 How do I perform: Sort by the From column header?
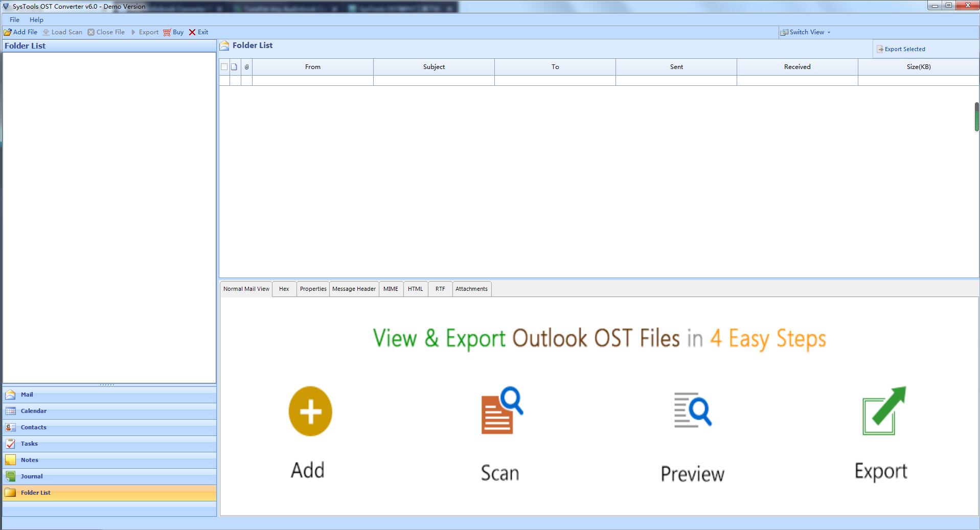coord(313,67)
